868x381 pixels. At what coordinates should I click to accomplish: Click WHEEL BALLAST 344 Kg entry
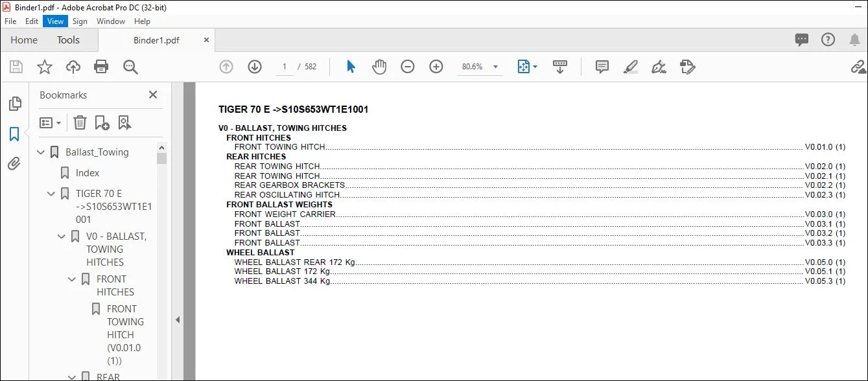pos(283,281)
